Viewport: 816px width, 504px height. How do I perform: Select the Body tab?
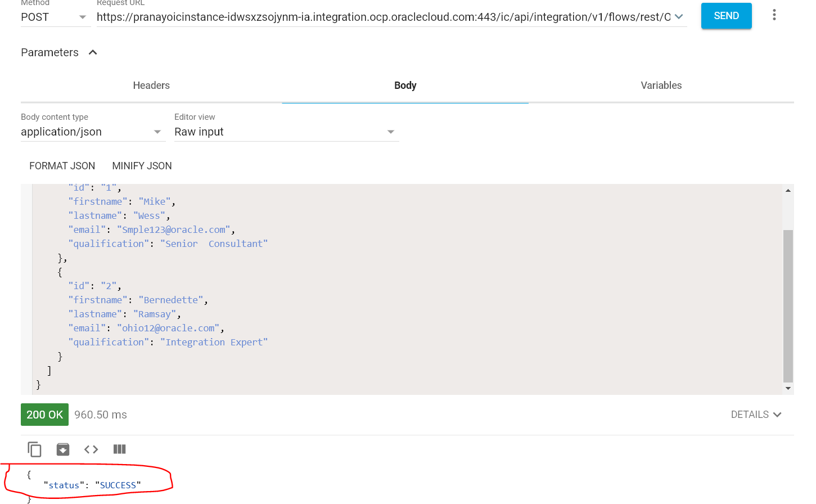coord(405,85)
